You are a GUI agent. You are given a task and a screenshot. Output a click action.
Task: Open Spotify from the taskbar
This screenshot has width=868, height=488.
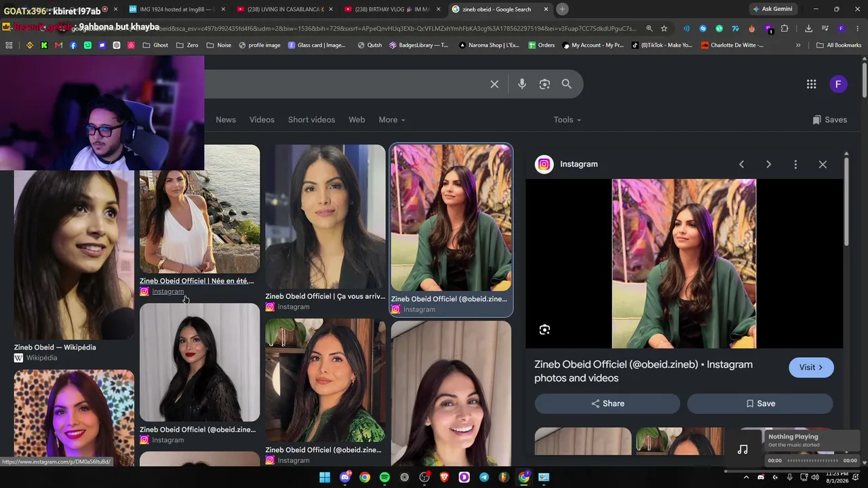[x=384, y=477]
